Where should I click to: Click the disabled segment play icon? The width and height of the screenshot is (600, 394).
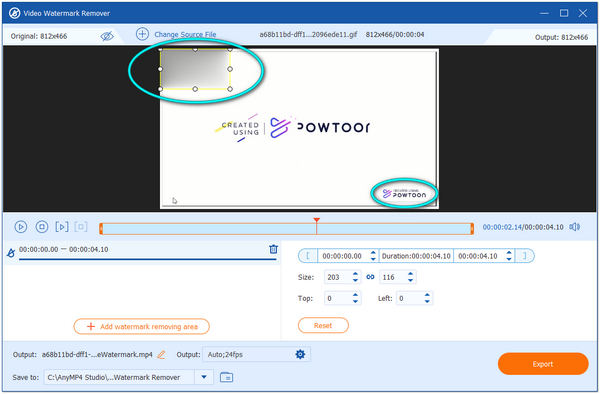click(81, 227)
